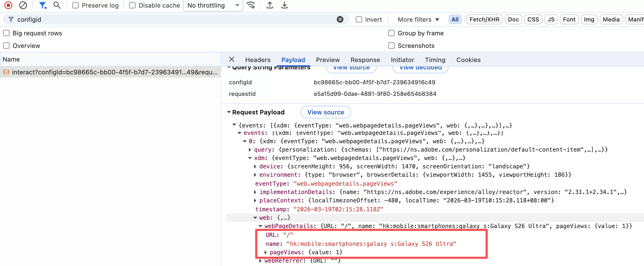Clear the network log
Image resolution: width=644 pixels, height=266 pixels.
(x=23, y=5)
